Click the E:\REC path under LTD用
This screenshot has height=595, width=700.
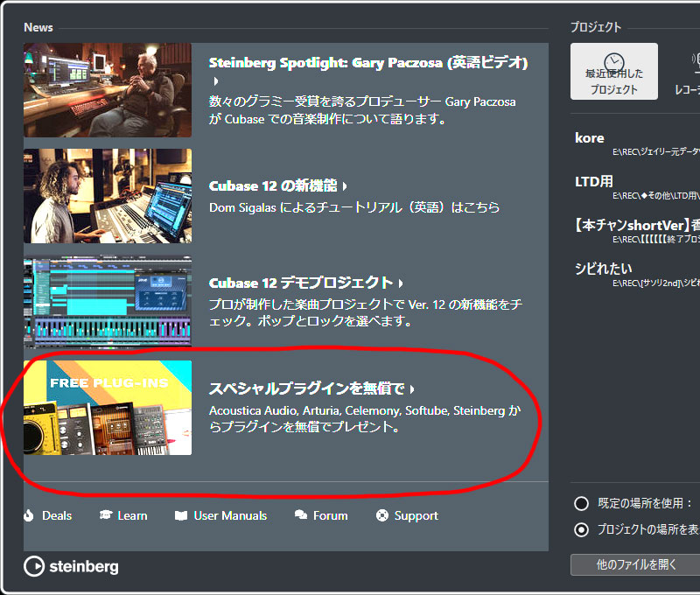[x=656, y=195]
